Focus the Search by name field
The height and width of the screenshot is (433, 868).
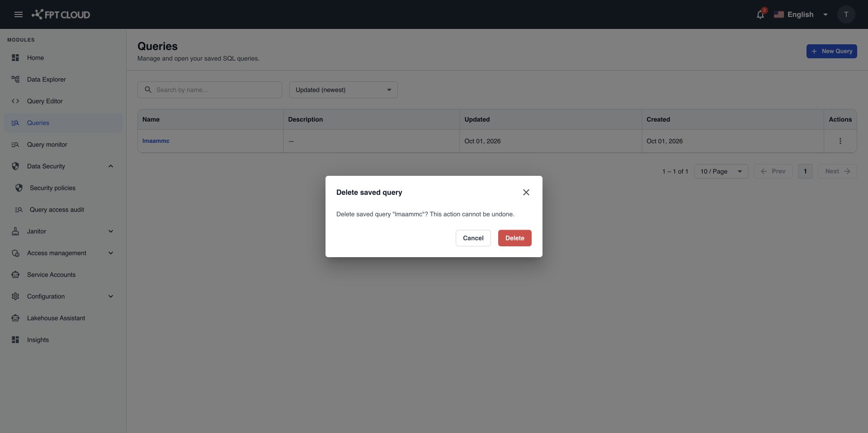point(210,89)
